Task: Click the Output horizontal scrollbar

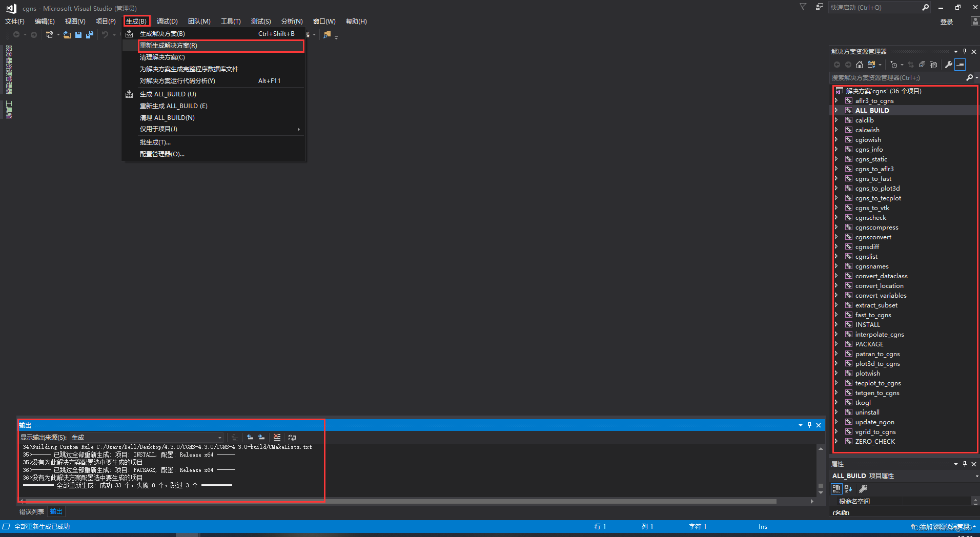Action: point(401,501)
